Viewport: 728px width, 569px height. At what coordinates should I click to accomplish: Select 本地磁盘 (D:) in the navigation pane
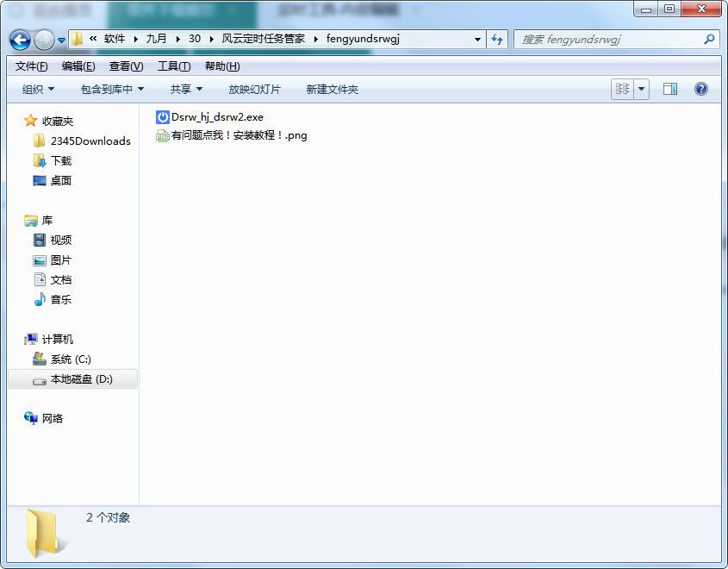tap(81, 379)
